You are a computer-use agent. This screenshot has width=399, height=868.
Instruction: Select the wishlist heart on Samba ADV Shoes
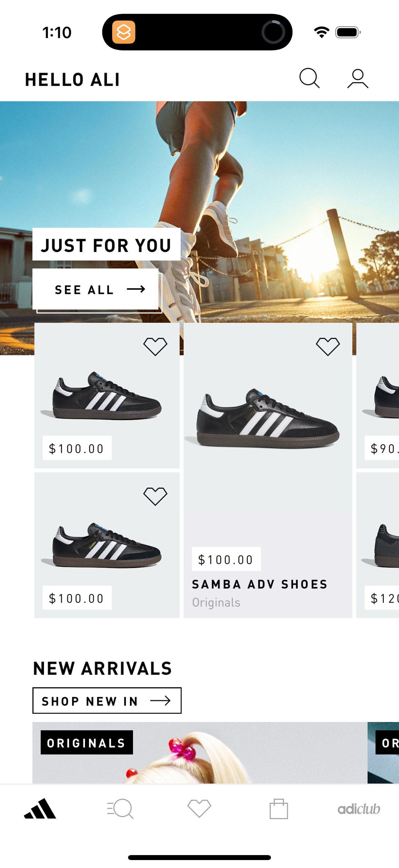(x=327, y=344)
